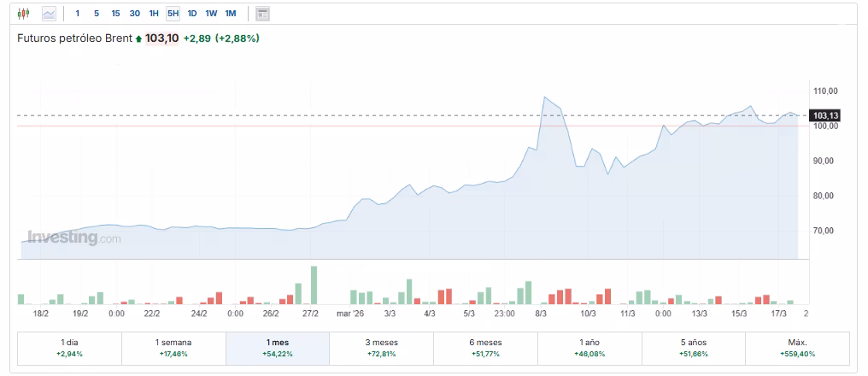Click the price peak point at 8/3
Screen dimensions: 868x376
(545, 97)
